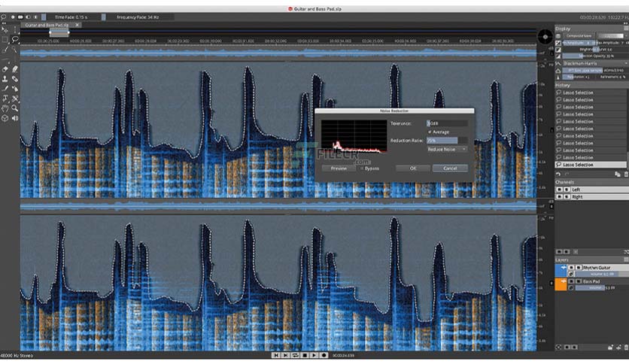The height and width of the screenshot is (364, 629).
Task: Select the Zoom magnifier tool
Action: pyautogui.click(x=15, y=108)
